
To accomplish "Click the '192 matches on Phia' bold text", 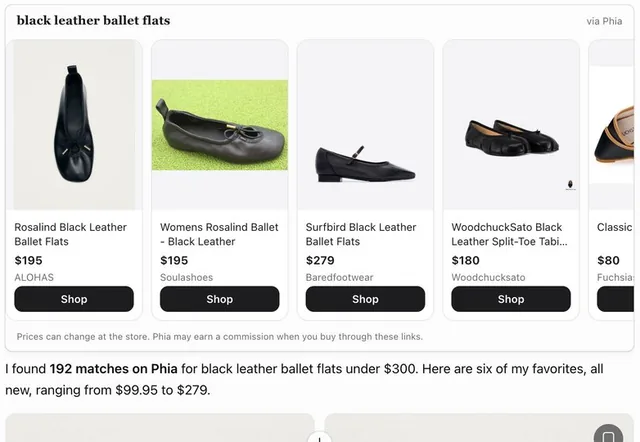I will pos(113,369).
